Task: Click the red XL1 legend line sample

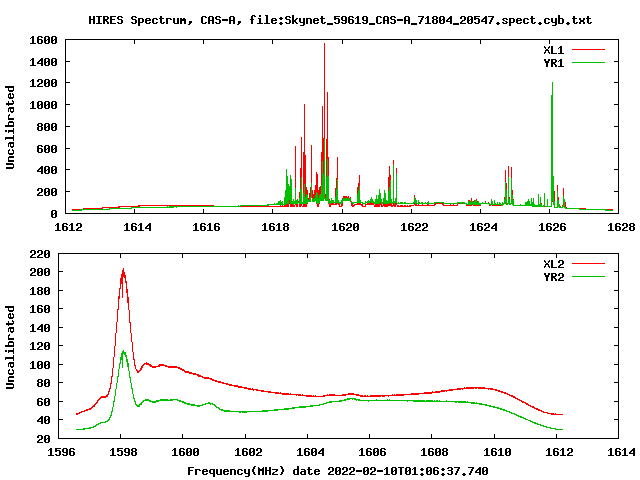Action: tap(588, 50)
